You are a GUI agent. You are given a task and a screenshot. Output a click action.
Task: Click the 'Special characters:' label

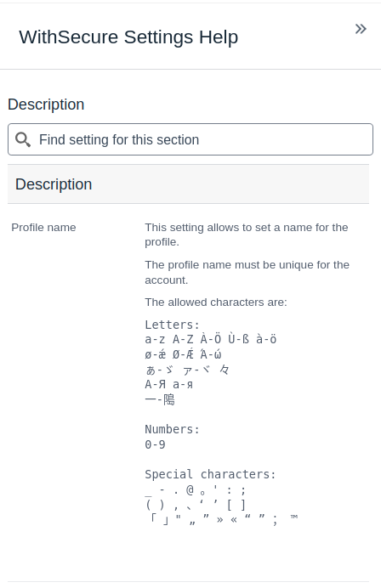point(211,474)
